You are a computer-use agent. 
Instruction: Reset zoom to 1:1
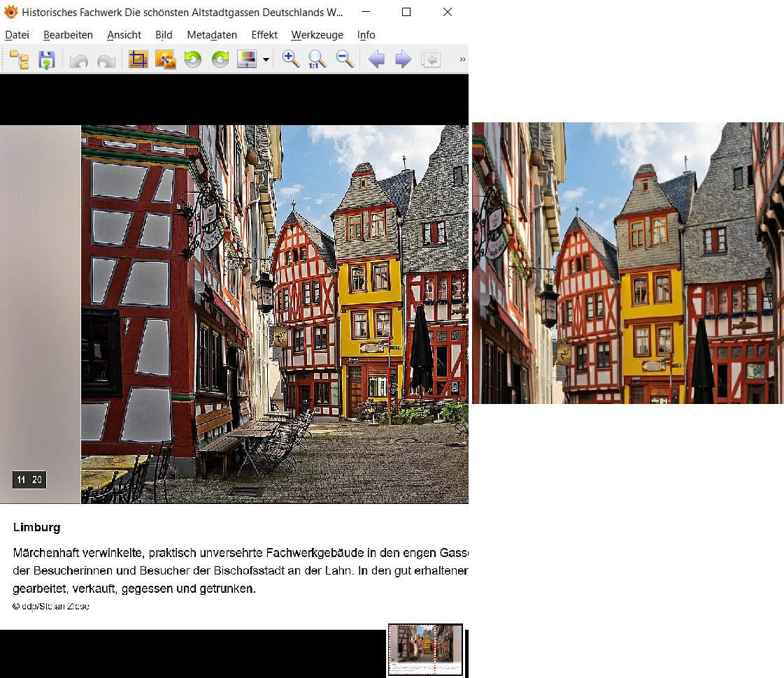[318, 60]
